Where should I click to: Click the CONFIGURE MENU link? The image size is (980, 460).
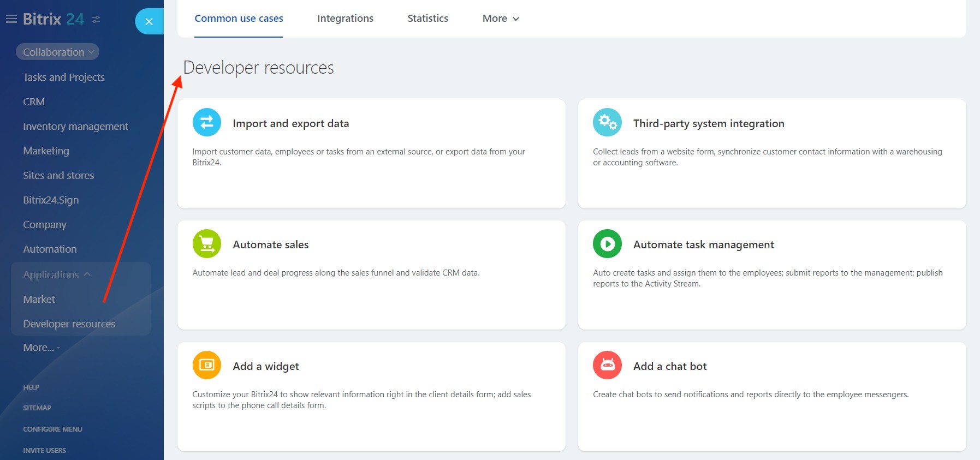tap(52, 429)
